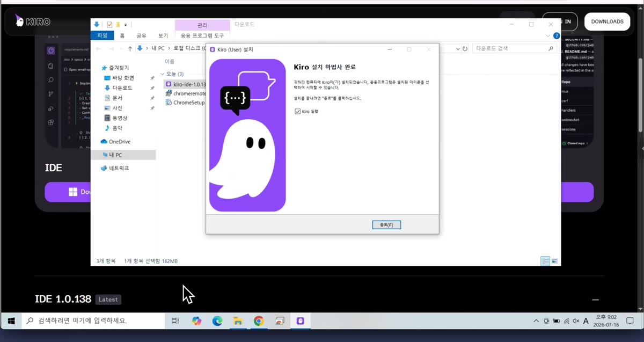This screenshot has width=644, height=342.
Task: Click the Kiro installer taskbar icon
Action: [300, 321]
